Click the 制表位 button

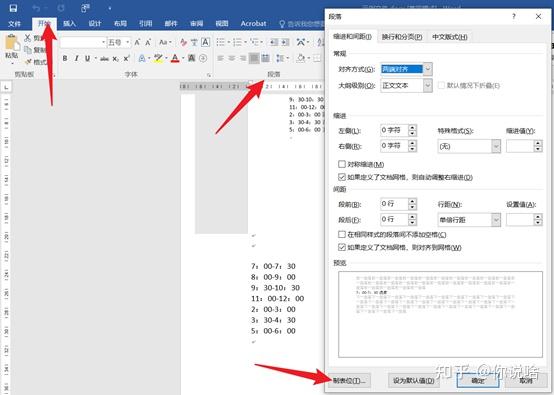349,381
